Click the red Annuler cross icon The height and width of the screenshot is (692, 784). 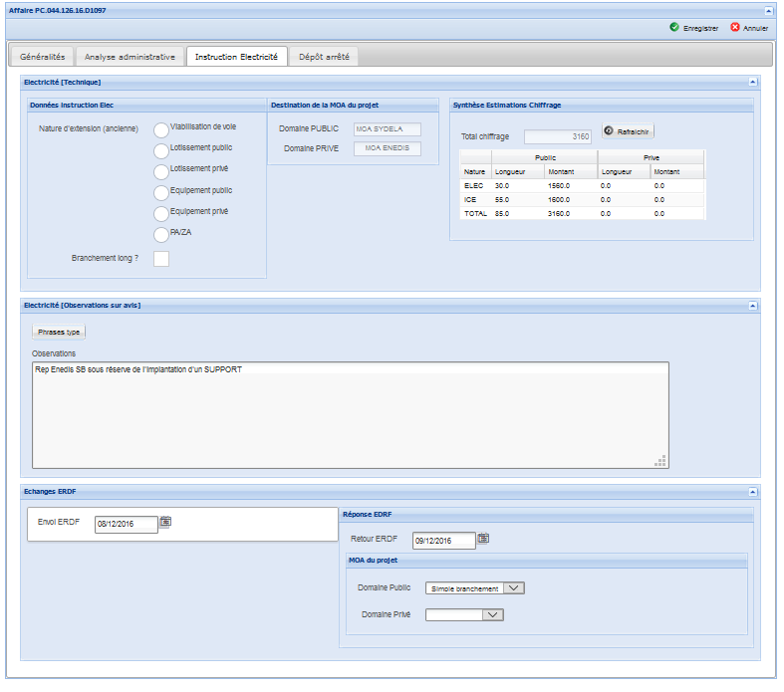point(734,27)
